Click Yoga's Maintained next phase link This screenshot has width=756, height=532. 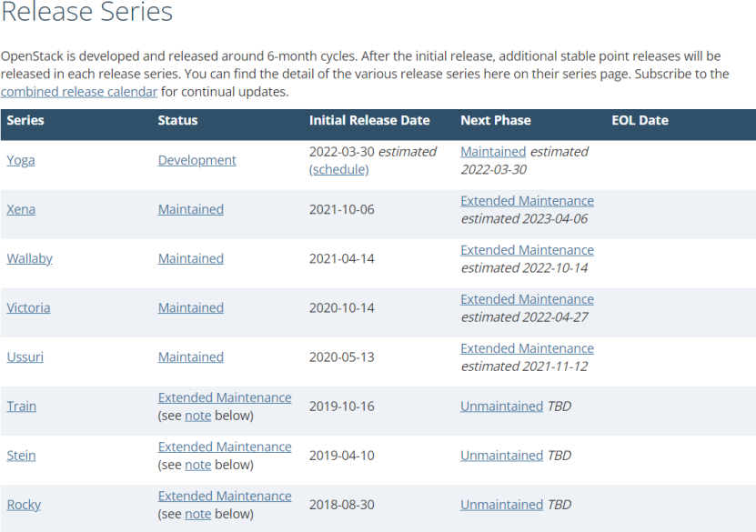click(x=493, y=152)
